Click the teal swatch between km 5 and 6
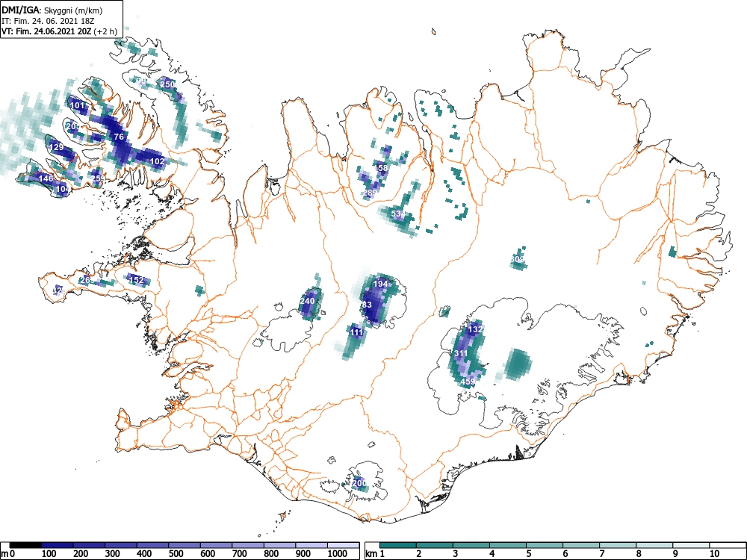Image resolution: width=747 pixels, height=560 pixels. 545,545
